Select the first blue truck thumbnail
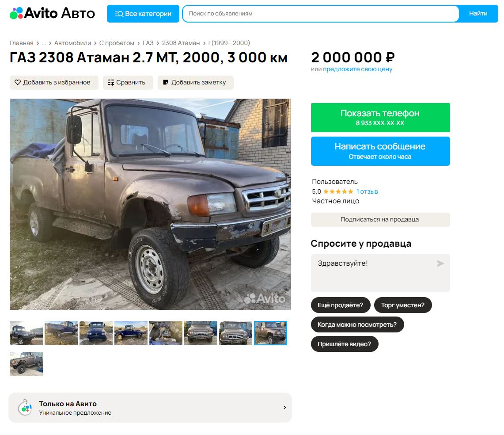 point(26,333)
